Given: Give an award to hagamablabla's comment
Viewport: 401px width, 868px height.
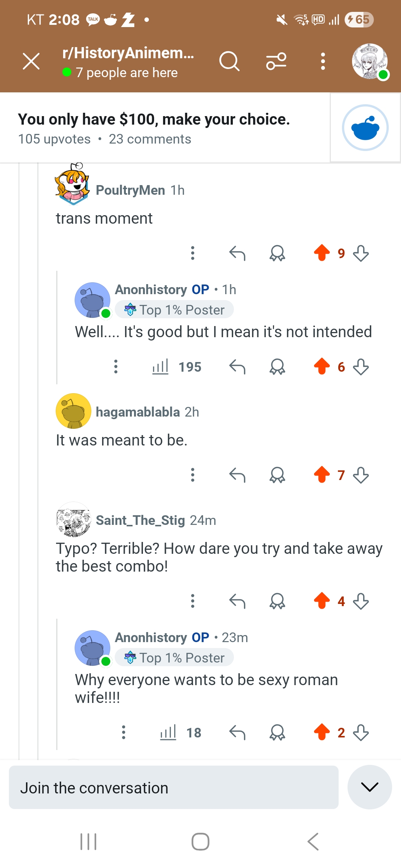Looking at the screenshot, I should [277, 475].
